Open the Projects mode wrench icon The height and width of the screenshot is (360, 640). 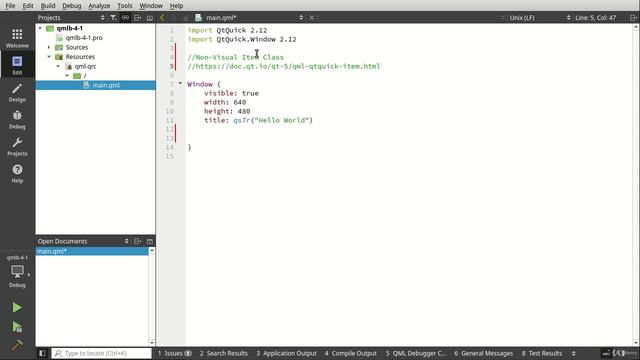(x=17, y=146)
